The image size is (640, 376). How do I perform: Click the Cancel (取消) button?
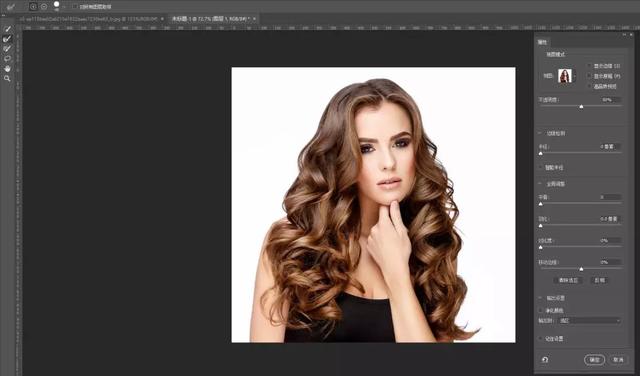pos(618,360)
